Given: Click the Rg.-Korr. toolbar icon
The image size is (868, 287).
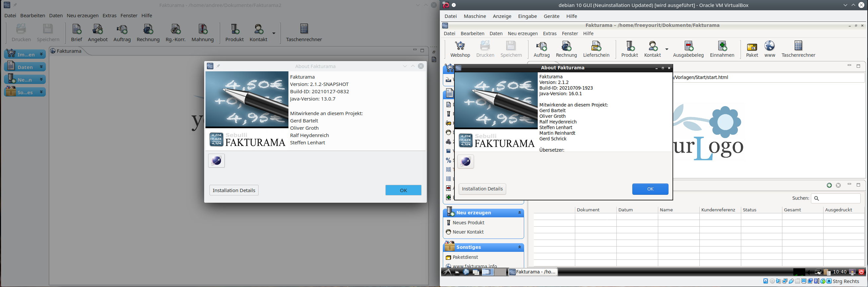Looking at the screenshot, I should [x=176, y=33].
